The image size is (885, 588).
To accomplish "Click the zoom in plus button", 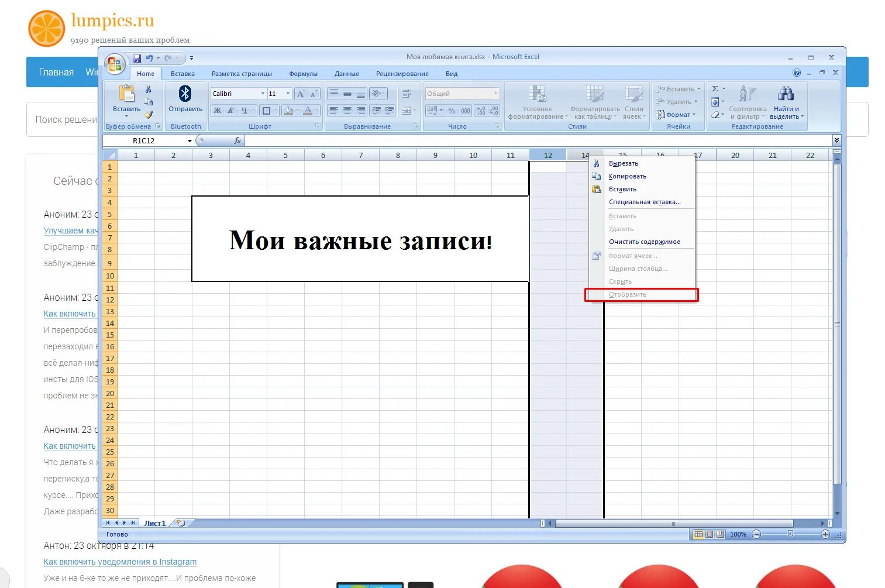I will 825,534.
